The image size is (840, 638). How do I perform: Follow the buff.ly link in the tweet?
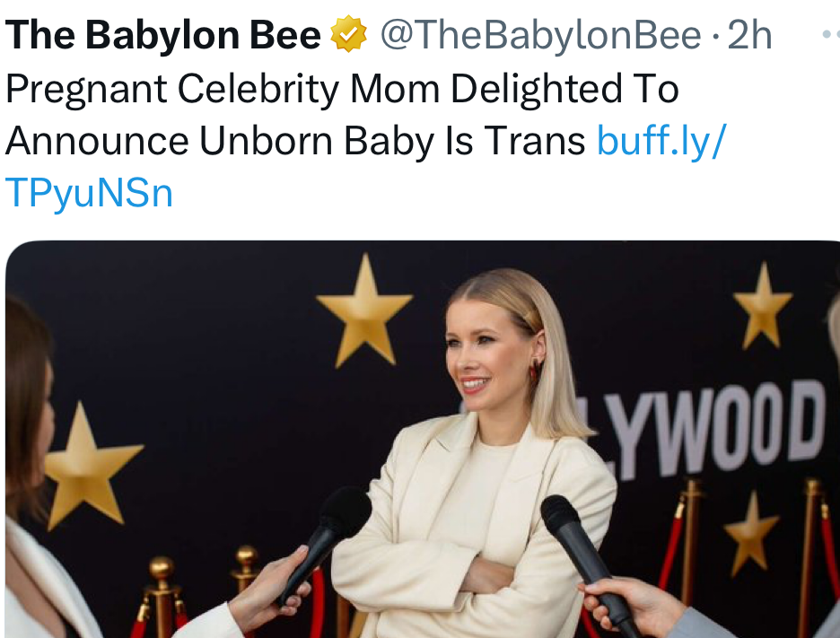click(661, 141)
